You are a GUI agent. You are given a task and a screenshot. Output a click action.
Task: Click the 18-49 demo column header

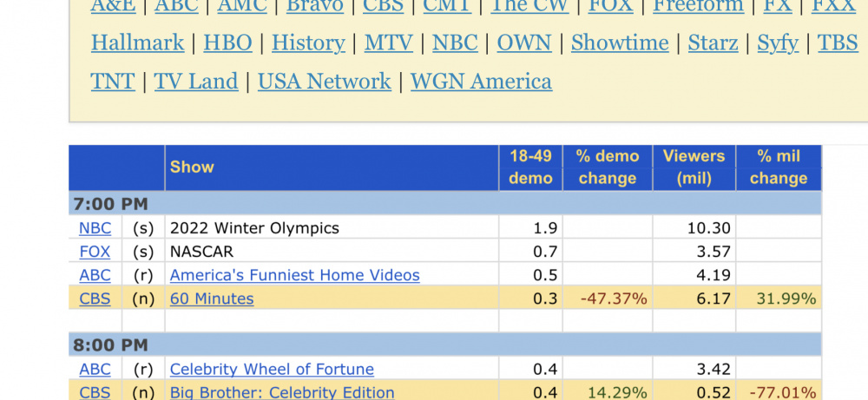click(530, 167)
